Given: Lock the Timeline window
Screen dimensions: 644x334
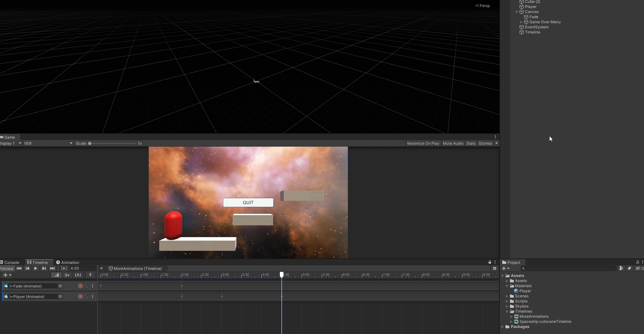Looking at the screenshot, I should coord(490,262).
